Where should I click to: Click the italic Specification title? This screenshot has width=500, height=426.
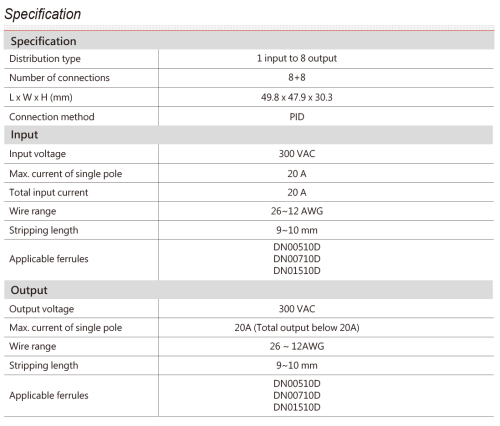click(43, 14)
